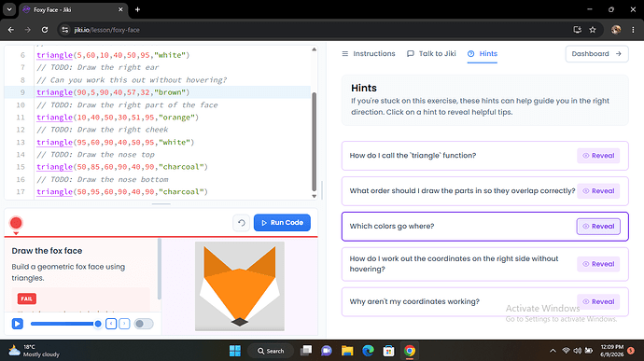Viewport: 644px width, 361px height.
Task: Open the weather widget
Action: coord(34,351)
